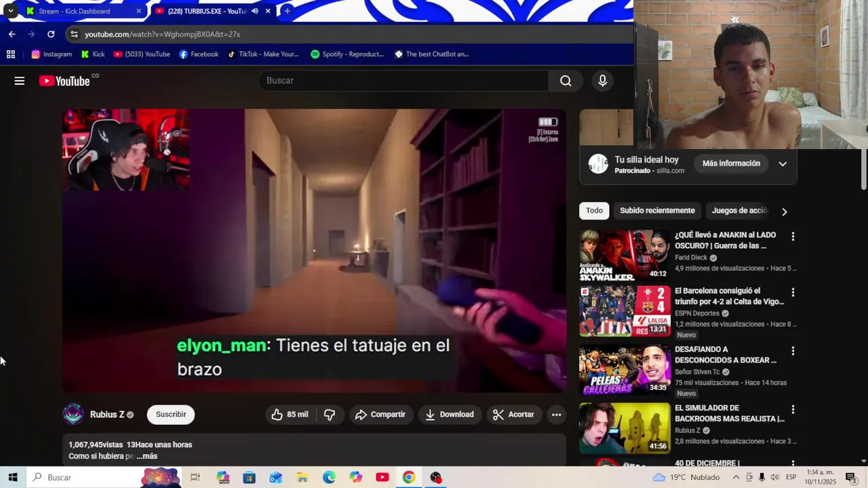The height and width of the screenshot is (488, 868).
Task: Select the Todo filter chip
Action: point(594,211)
